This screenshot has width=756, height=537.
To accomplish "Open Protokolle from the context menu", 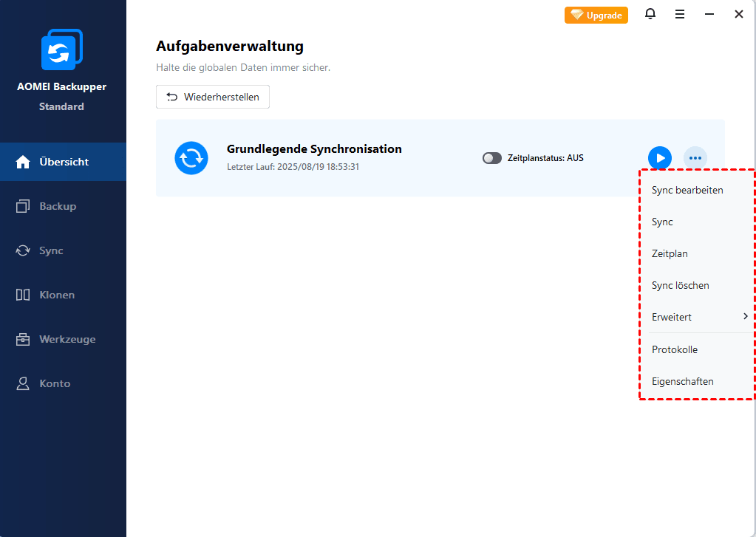I will (x=697, y=349).
